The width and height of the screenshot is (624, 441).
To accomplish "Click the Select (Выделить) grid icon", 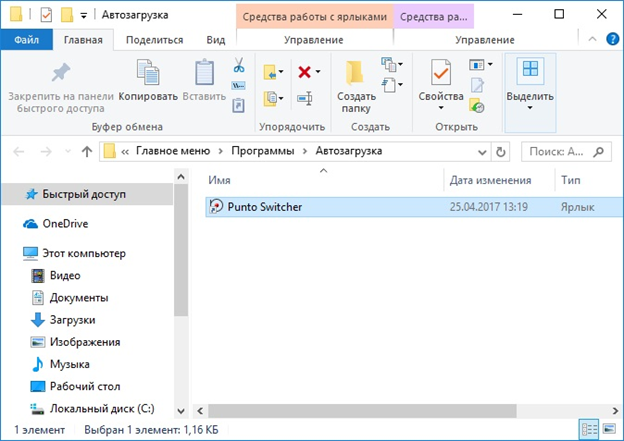I will 530,70.
